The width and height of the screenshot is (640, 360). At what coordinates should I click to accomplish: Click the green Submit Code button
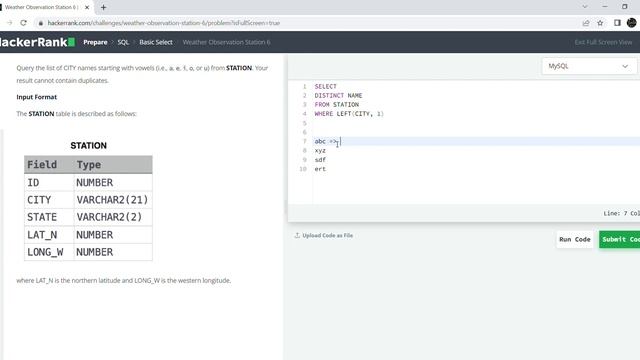tap(620, 240)
